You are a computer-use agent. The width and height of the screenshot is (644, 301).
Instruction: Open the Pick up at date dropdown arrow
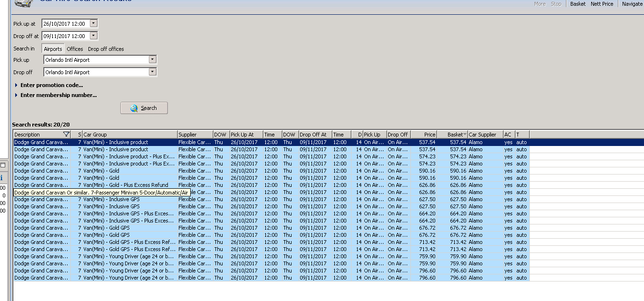pos(94,23)
